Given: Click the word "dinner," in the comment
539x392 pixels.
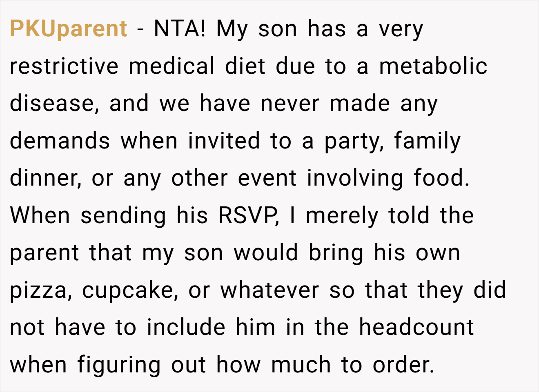Looking at the screenshot, I should (x=45, y=179).
